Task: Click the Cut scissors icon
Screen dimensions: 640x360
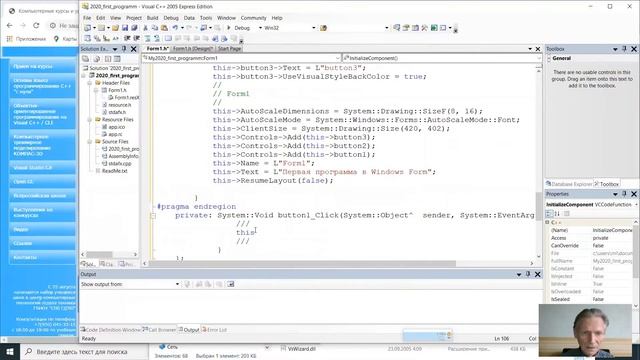Action: click(x=145, y=28)
